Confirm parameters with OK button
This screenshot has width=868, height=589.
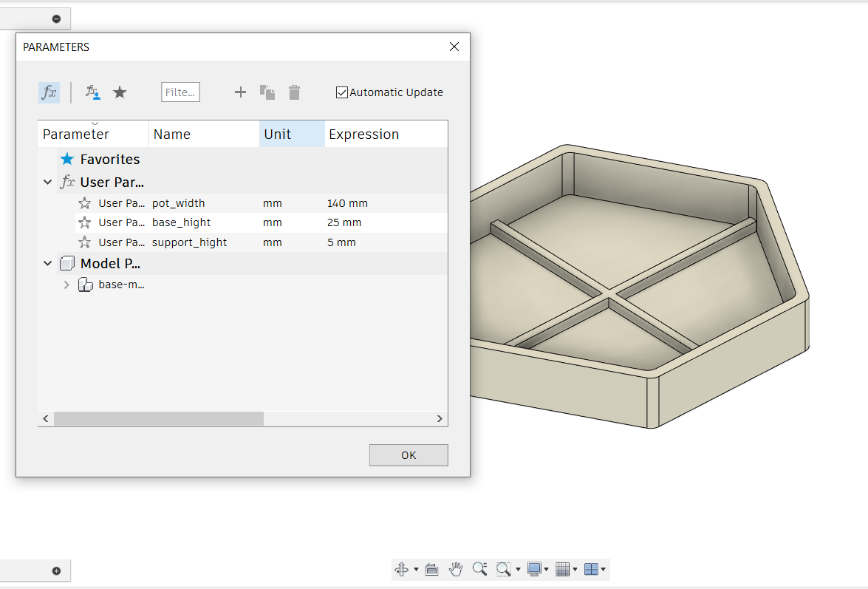click(x=409, y=454)
